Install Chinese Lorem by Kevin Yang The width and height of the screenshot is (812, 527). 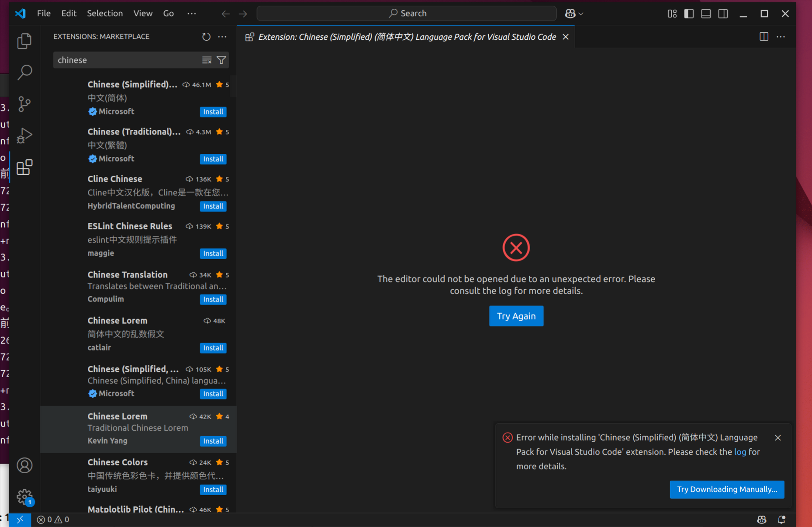pyautogui.click(x=213, y=441)
